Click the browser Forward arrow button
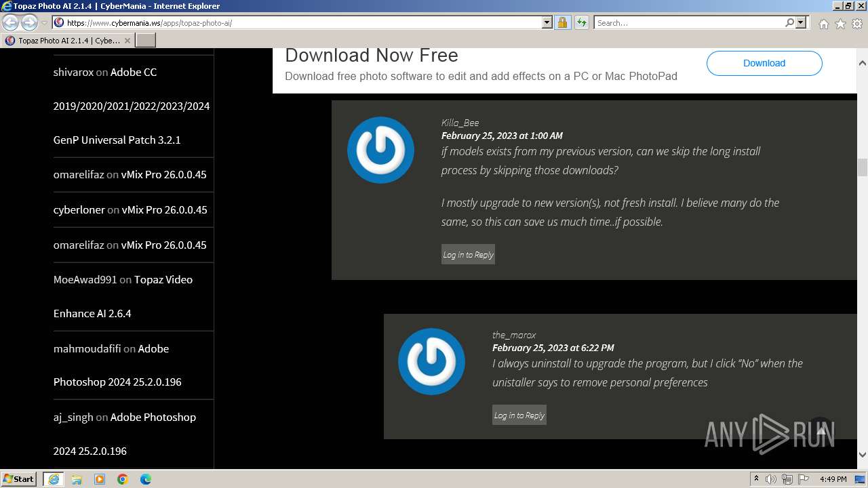 (29, 23)
